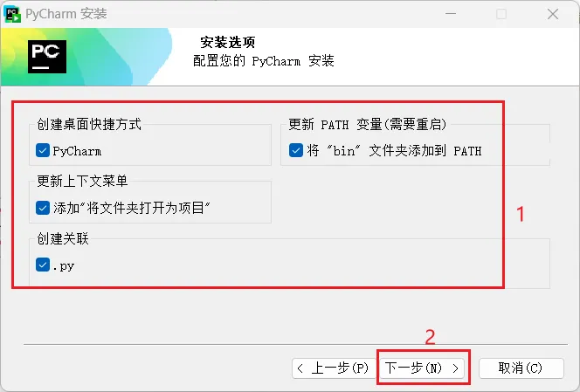Click the 创建关联 group label

63,238
